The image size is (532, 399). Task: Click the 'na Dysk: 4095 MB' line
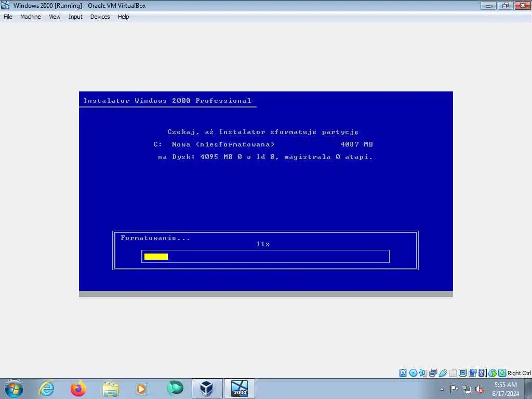[265, 157]
